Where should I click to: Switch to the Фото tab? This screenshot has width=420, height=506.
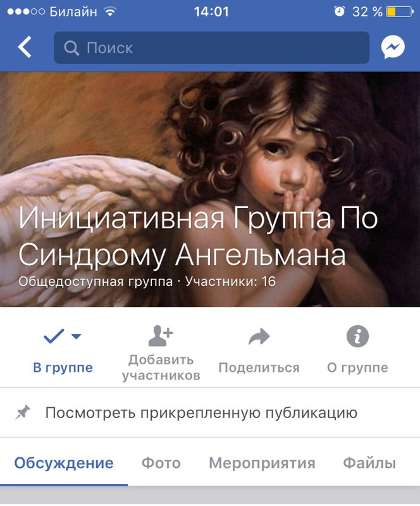pyautogui.click(x=161, y=463)
